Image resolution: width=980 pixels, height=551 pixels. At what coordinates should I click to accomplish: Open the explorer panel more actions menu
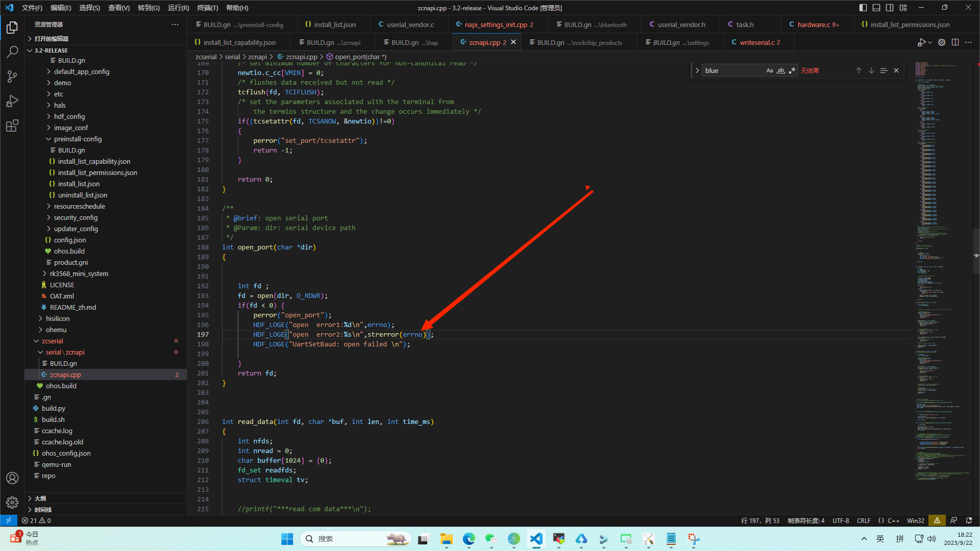click(175, 24)
